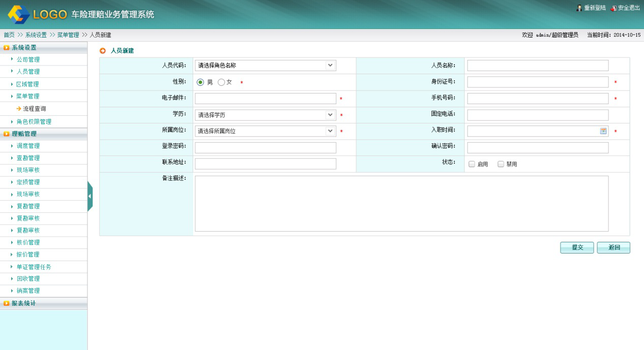Click the 首页 breadcrumb link
The image size is (644, 350).
tap(9, 35)
